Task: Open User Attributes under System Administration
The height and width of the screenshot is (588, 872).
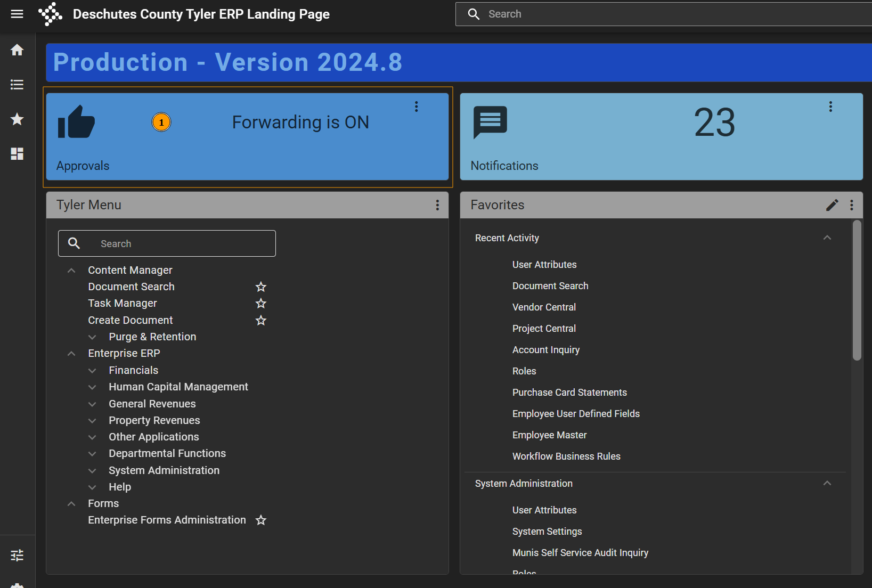Action: (x=544, y=510)
